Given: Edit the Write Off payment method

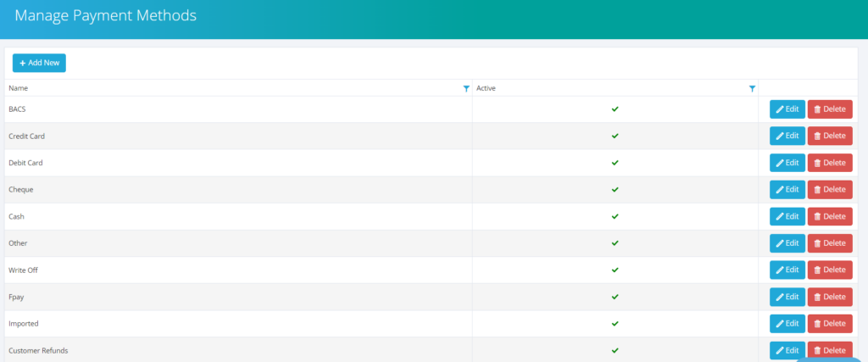Looking at the screenshot, I should pos(787,270).
